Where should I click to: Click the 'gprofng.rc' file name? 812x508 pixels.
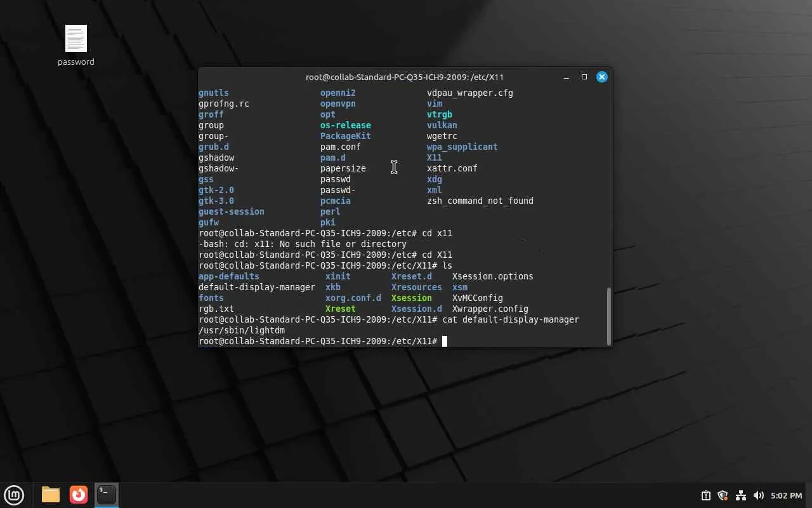tap(224, 104)
